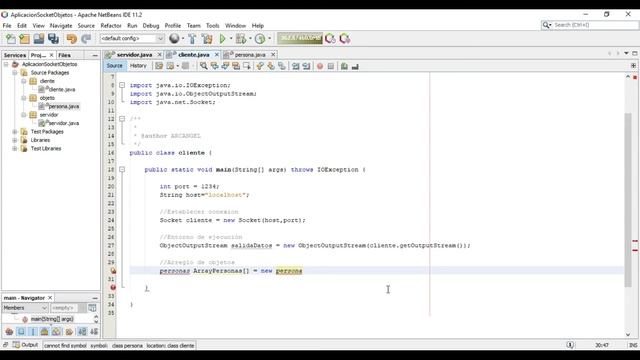This screenshot has height=360, width=640.
Task: Stop macro recording with the square icon
Action: (x=331, y=66)
